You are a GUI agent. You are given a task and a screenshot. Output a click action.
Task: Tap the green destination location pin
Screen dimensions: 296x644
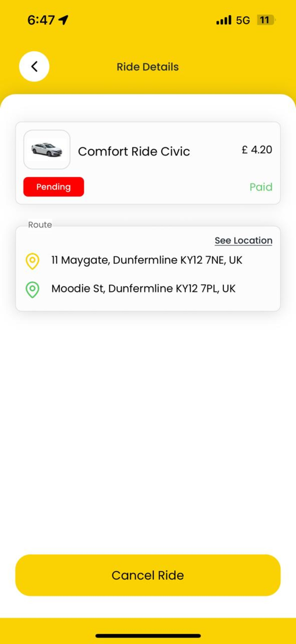coord(33,290)
